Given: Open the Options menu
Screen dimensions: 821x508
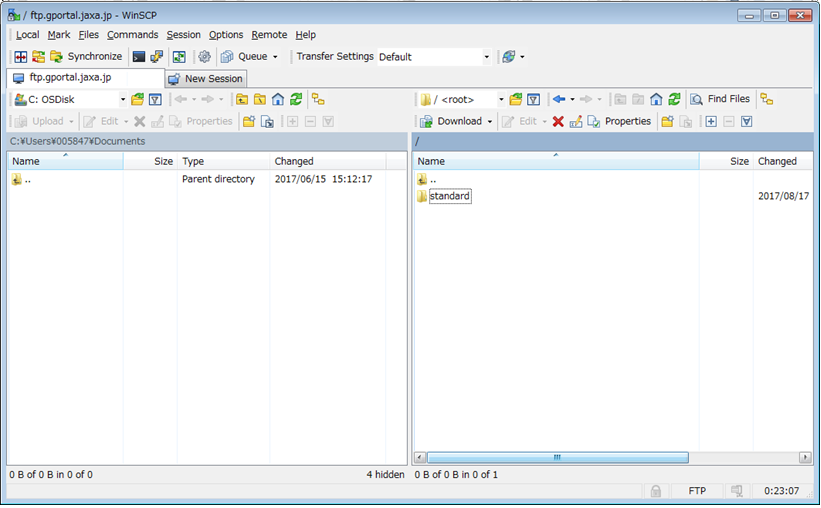Looking at the screenshot, I should (x=226, y=35).
